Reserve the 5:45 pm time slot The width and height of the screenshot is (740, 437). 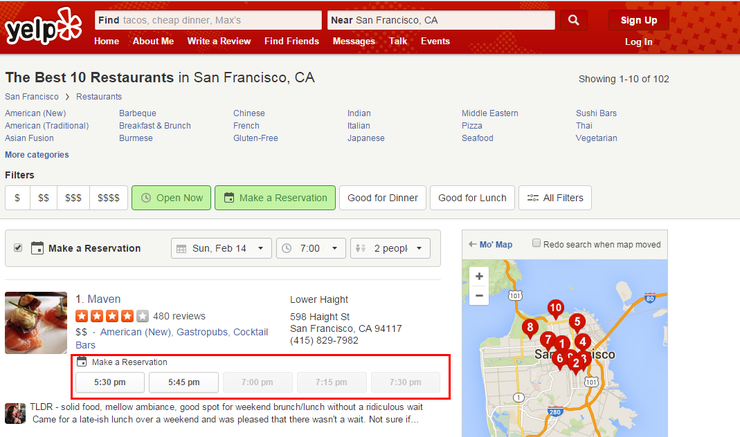(184, 382)
